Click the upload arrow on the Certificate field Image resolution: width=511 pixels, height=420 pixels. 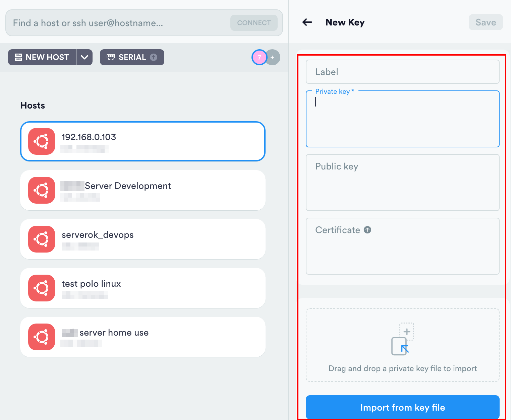[x=367, y=230]
